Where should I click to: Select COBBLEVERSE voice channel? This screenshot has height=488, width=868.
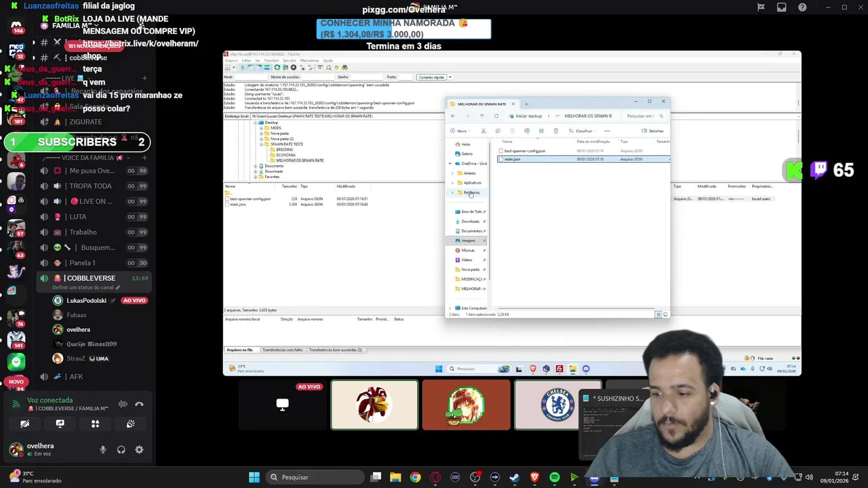tap(94, 278)
